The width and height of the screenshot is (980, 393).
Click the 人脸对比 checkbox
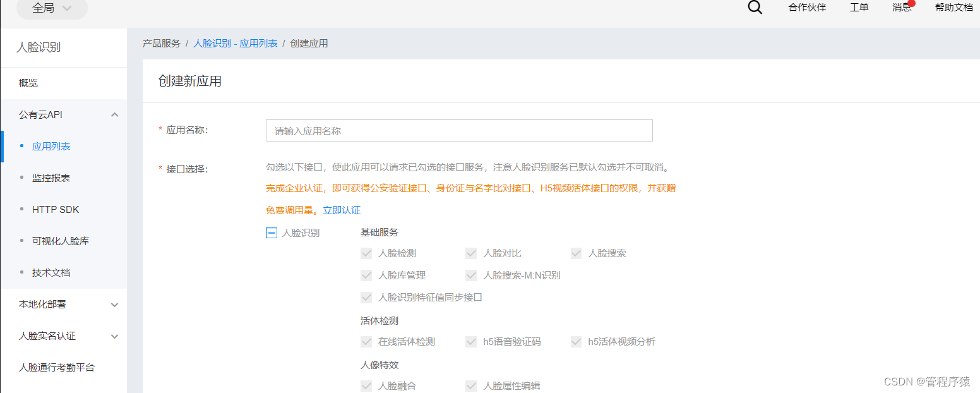(471, 253)
